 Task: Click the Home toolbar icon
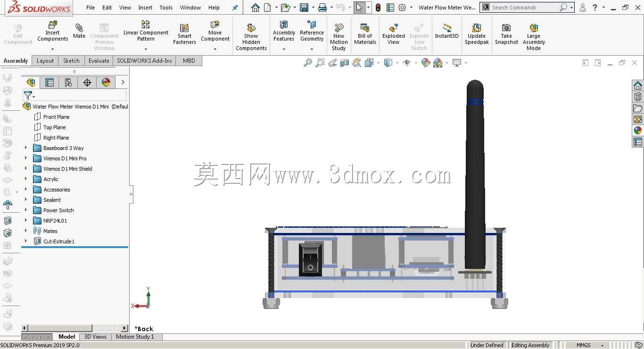[255, 8]
